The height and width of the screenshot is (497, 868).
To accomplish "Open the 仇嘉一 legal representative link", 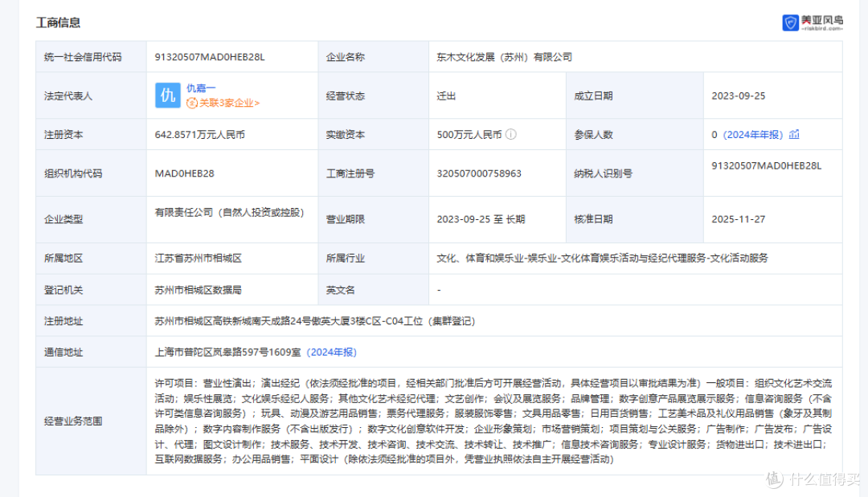I will [x=201, y=88].
